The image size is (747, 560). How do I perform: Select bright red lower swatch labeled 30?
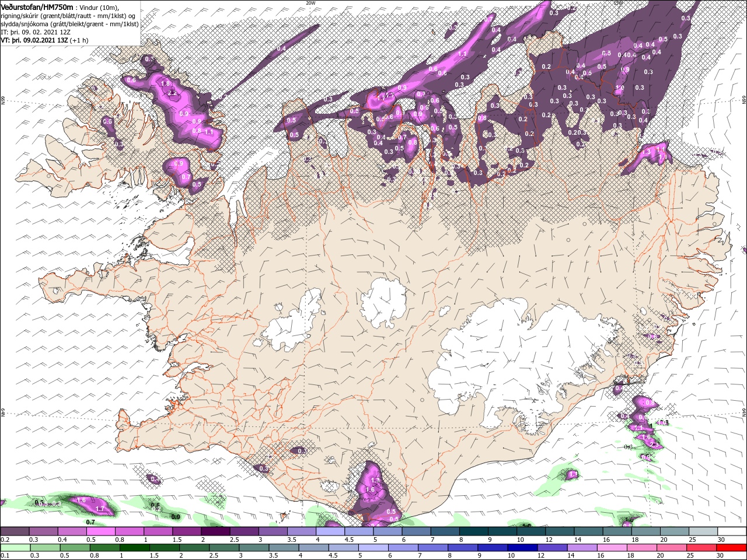point(731,548)
